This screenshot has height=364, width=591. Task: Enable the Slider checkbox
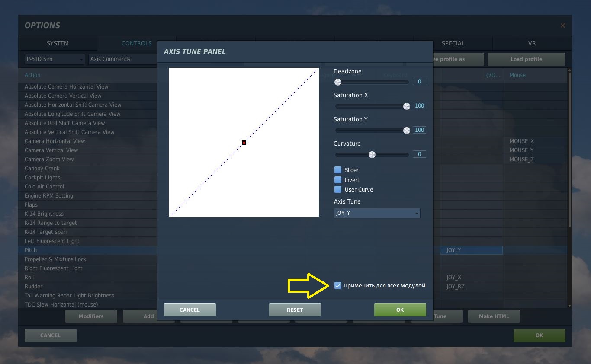[x=338, y=170]
